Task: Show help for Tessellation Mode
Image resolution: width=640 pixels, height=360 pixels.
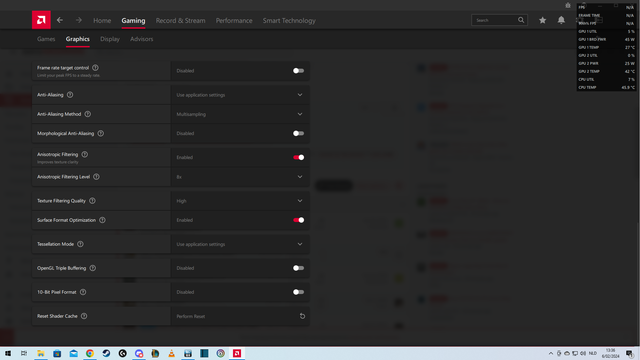Action: [80, 244]
